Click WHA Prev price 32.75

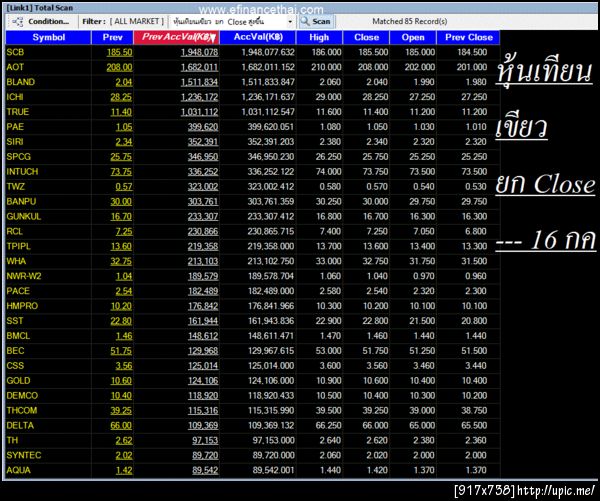[121, 261]
